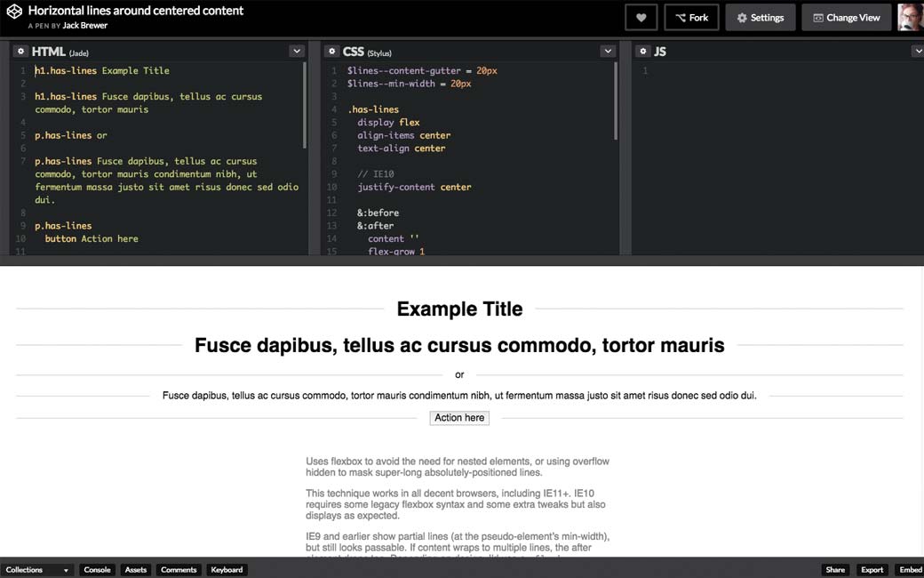The height and width of the screenshot is (578, 924).
Task: Open author Jack Brewer's profile link
Action: pos(85,26)
